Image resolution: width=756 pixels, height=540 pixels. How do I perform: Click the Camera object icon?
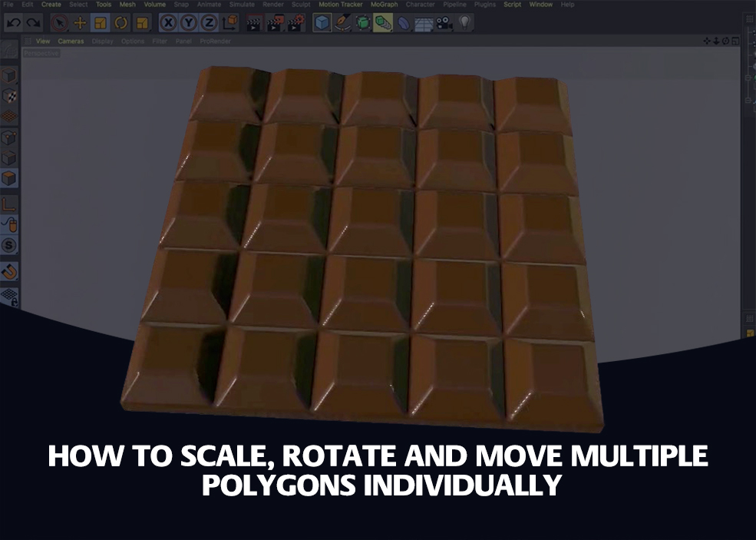tap(444, 23)
